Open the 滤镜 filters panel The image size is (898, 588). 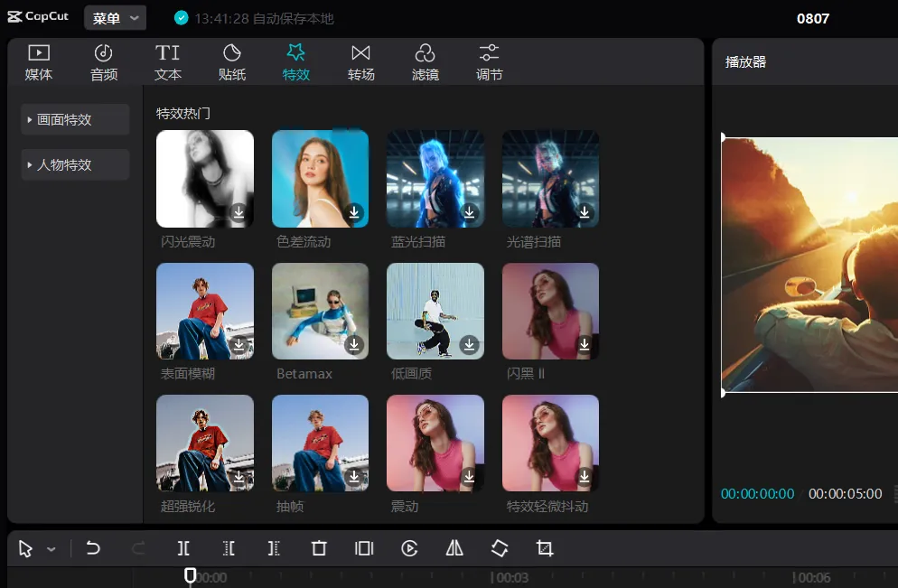pyautogui.click(x=425, y=62)
